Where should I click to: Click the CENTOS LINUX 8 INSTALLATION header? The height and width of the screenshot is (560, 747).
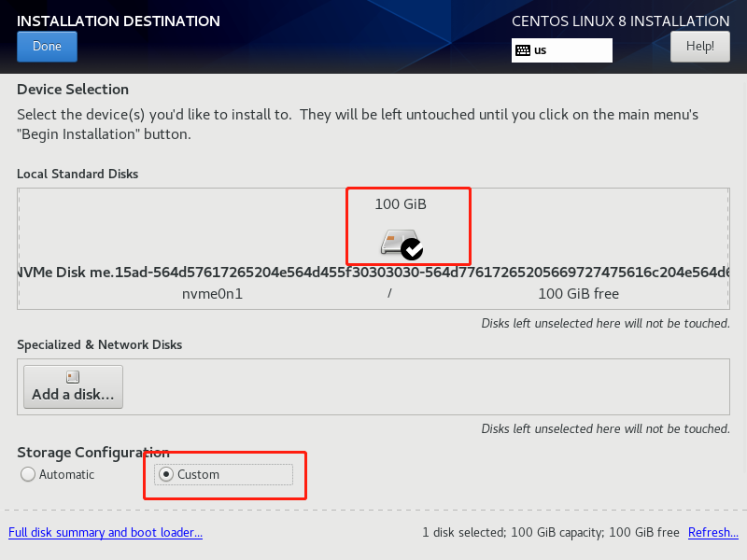pos(620,21)
